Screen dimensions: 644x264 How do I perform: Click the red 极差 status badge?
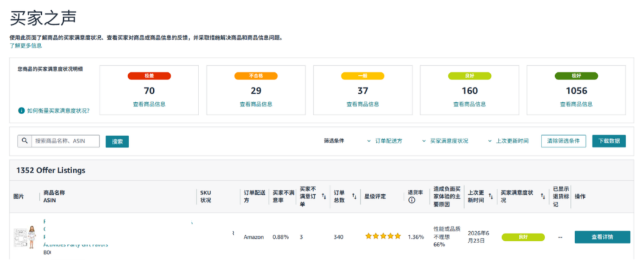point(149,76)
